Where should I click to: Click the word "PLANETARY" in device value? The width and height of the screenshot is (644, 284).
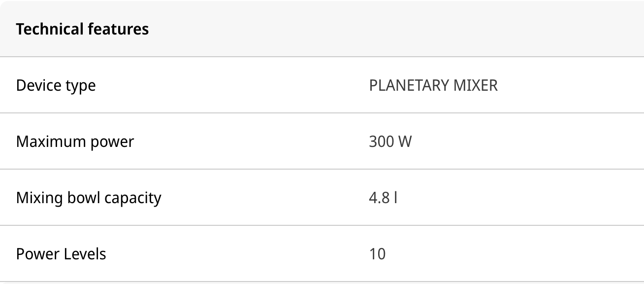pos(407,85)
